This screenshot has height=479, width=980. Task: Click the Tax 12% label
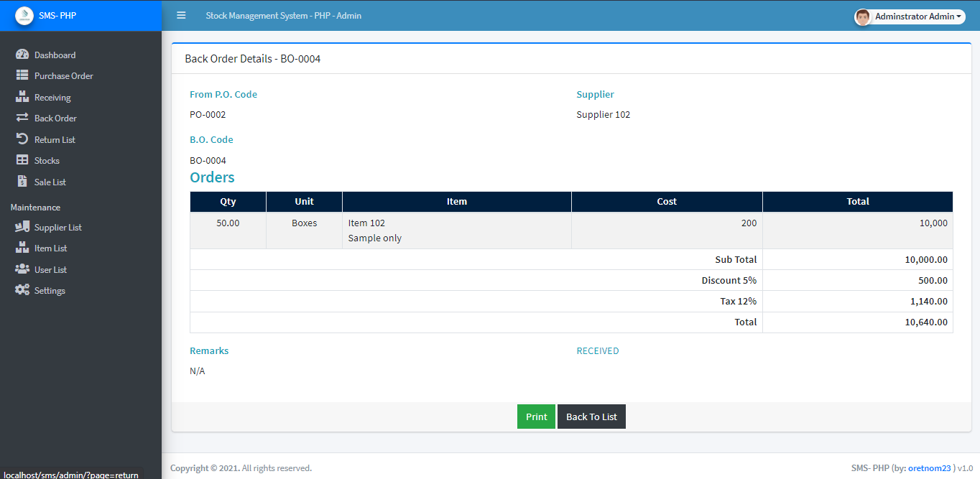click(739, 301)
